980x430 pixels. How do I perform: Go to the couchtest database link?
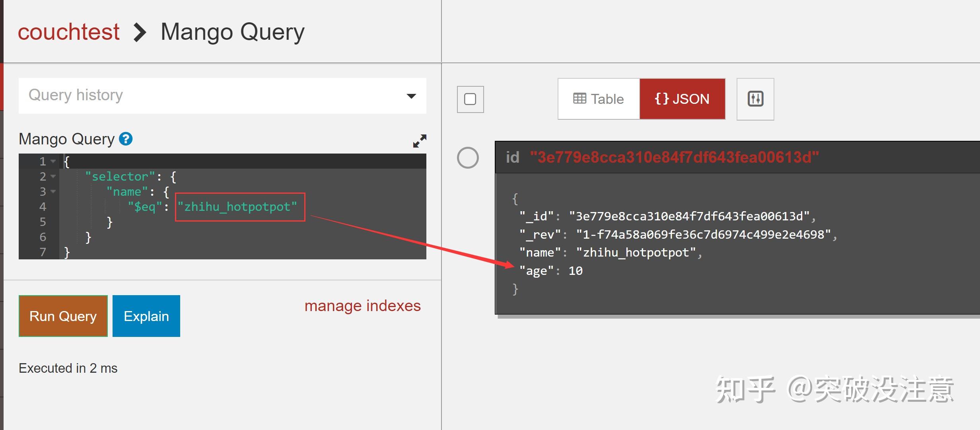[68, 32]
